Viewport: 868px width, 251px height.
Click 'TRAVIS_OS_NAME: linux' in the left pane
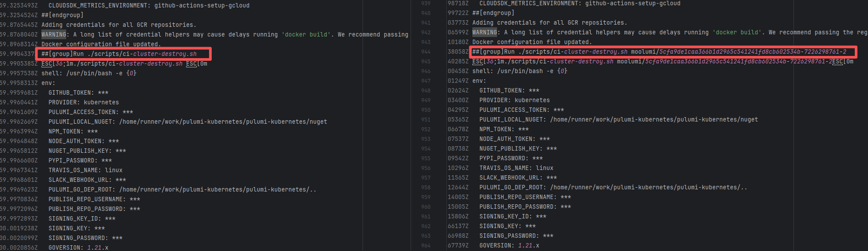click(x=85, y=170)
